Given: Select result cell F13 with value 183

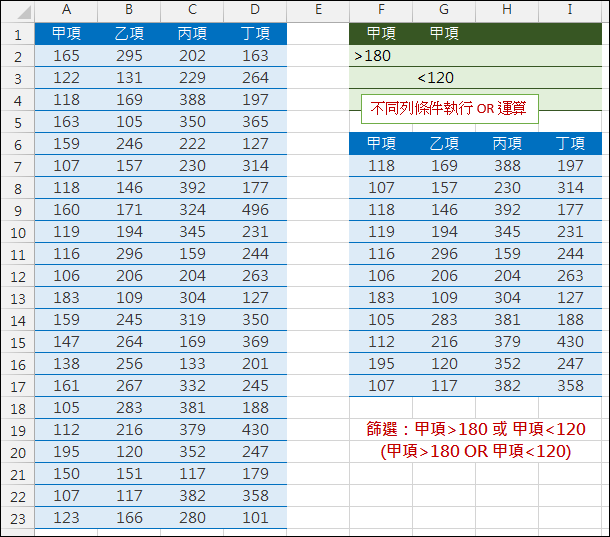Looking at the screenshot, I should pyautogui.click(x=381, y=298).
